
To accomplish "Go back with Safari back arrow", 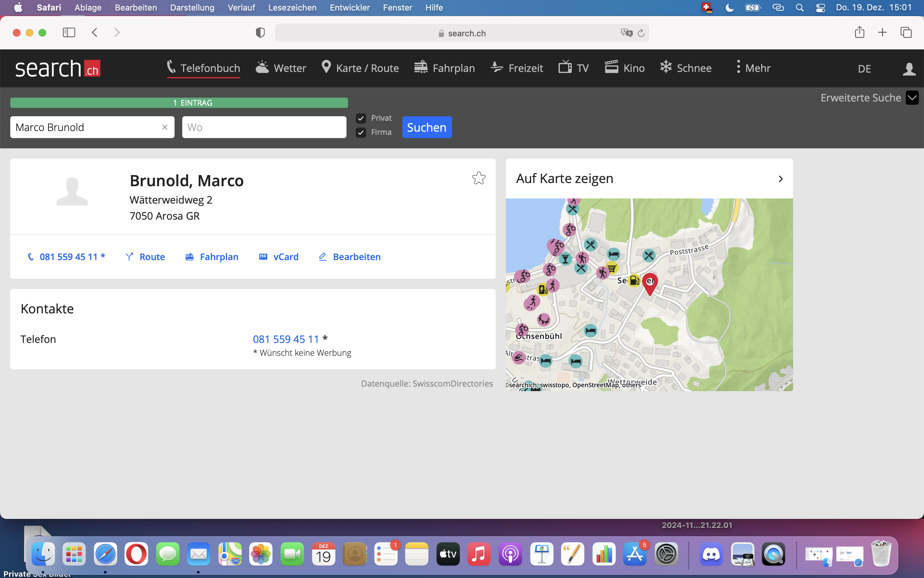I will tap(95, 32).
